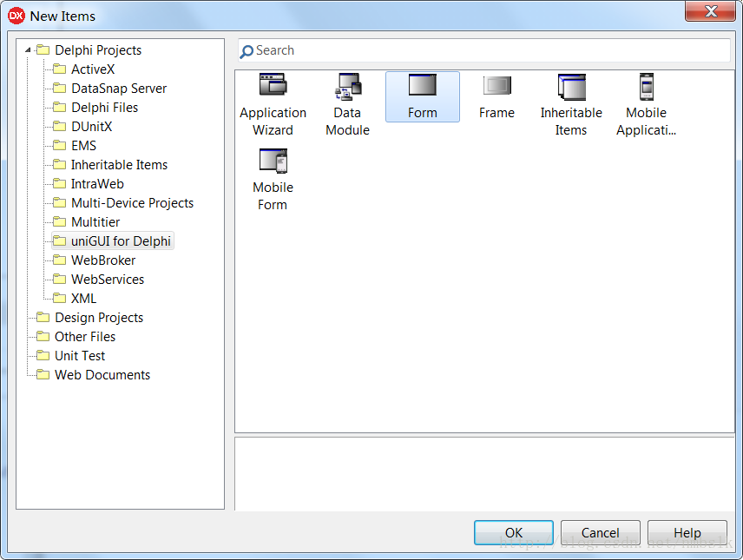743x560 pixels.
Task: Select the Mobile Application item icon
Action: (x=647, y=86)
